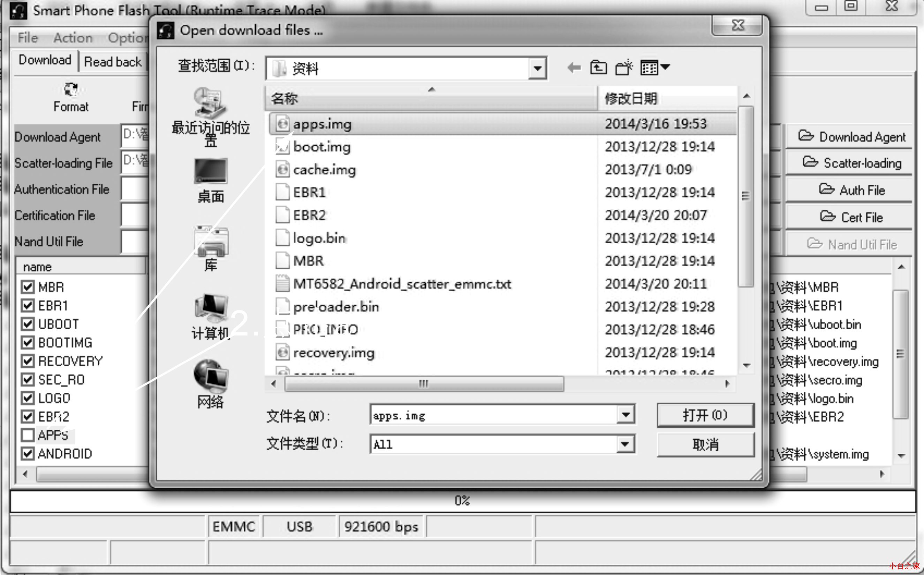Image resolution: width=924 pixels, height=575 pixels.
Task: Click Open (打开) button
Action: (705, 415)
